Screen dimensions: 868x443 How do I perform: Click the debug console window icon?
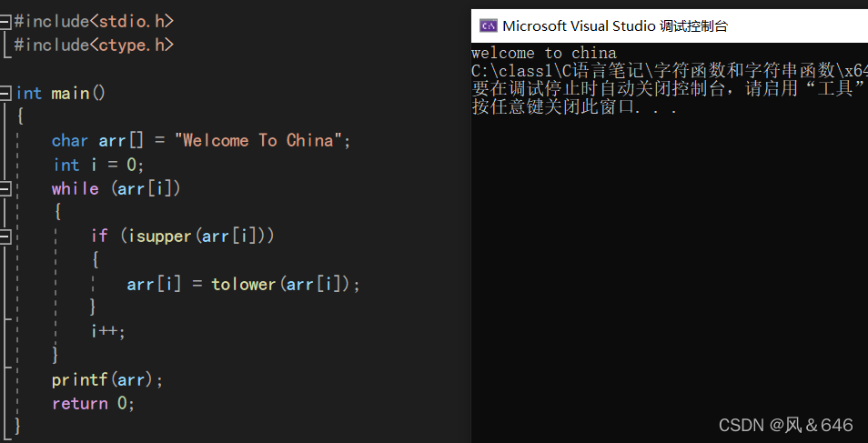(x=488, y=25)
